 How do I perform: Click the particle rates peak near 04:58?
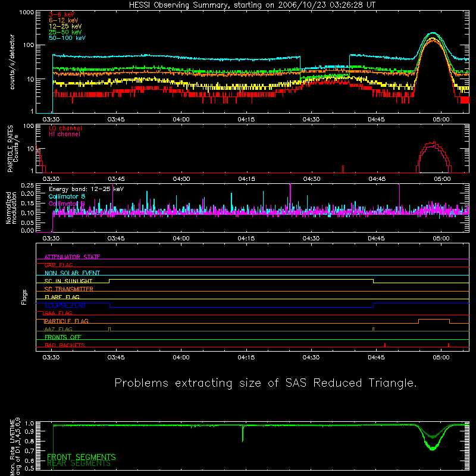434,144
